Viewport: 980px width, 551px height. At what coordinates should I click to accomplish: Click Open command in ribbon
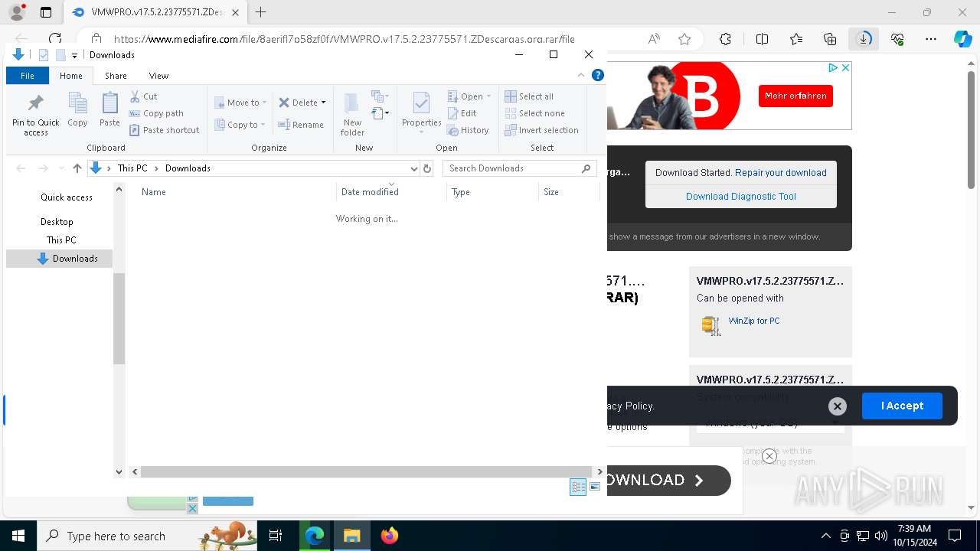tap(469, 96)
